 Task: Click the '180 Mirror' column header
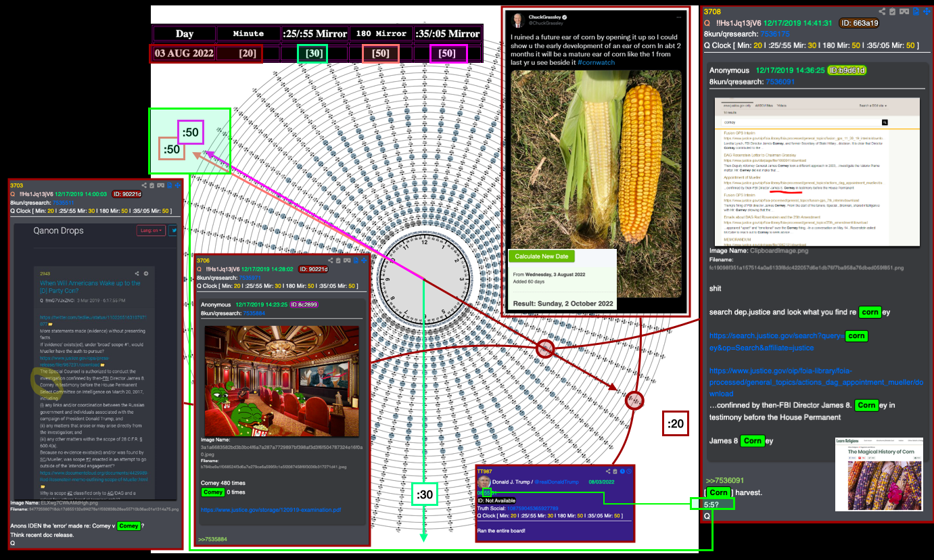(381, 34)
